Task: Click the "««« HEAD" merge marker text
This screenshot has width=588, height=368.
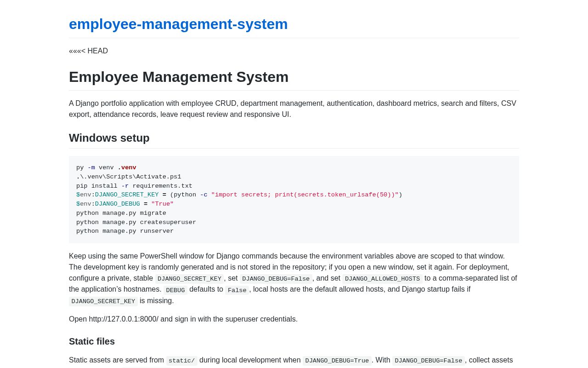Action: coord(88,51)
